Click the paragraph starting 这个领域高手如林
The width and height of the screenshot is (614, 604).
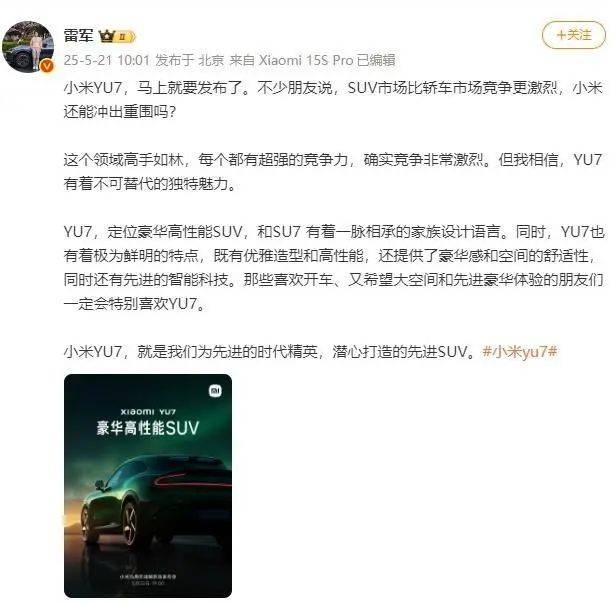point(333,172)
